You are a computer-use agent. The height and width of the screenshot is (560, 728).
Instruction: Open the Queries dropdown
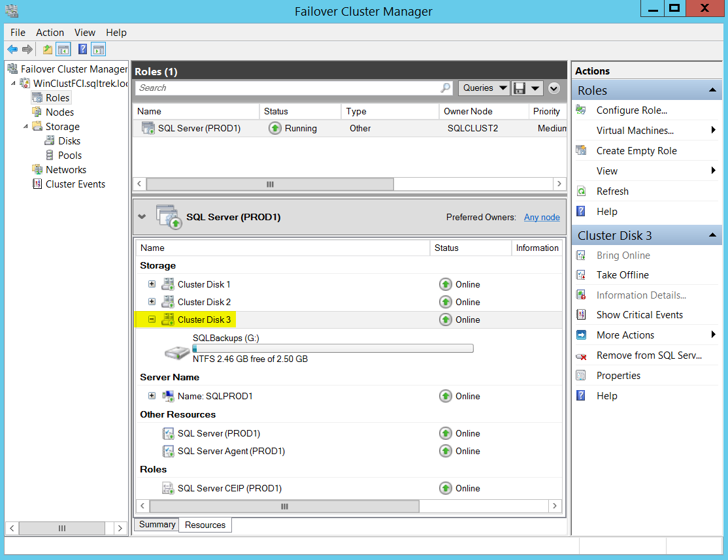pyautogui.click(x=484, y=88)
